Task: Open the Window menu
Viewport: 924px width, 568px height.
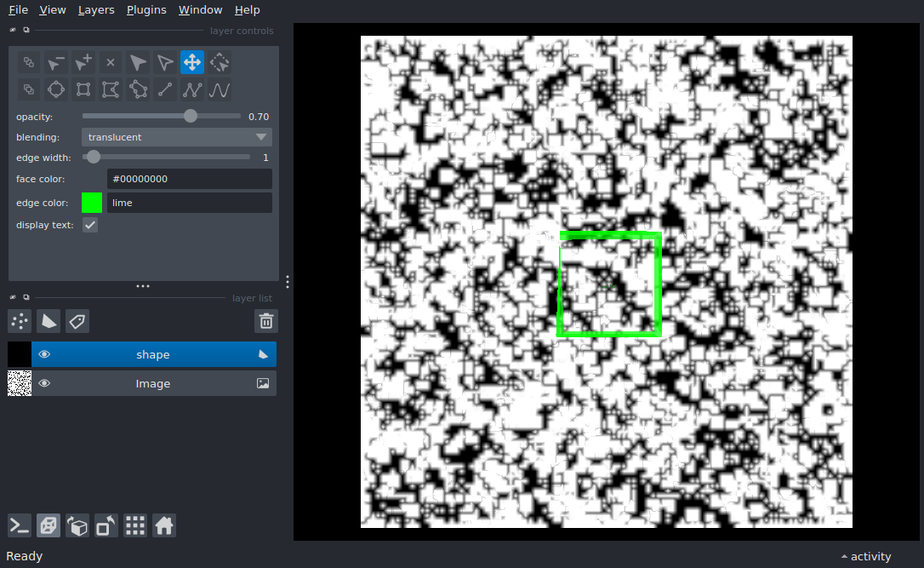Action: [x=200, y=10]
